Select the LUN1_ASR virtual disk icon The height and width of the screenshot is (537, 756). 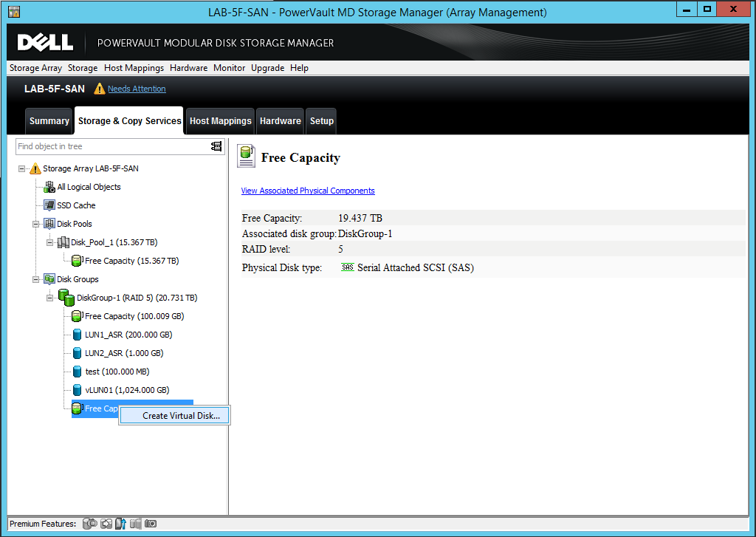click(x=77, y=334)
